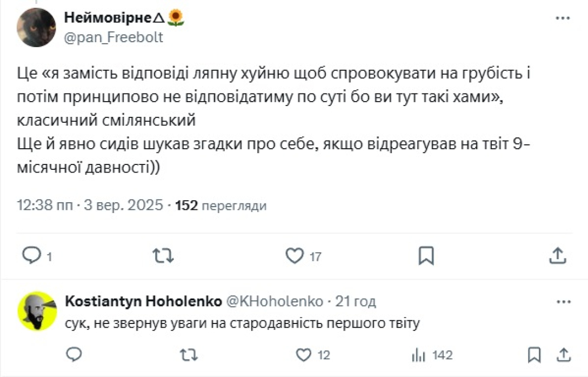
Task: Share the main tweet
Action: tap(558, 255)
